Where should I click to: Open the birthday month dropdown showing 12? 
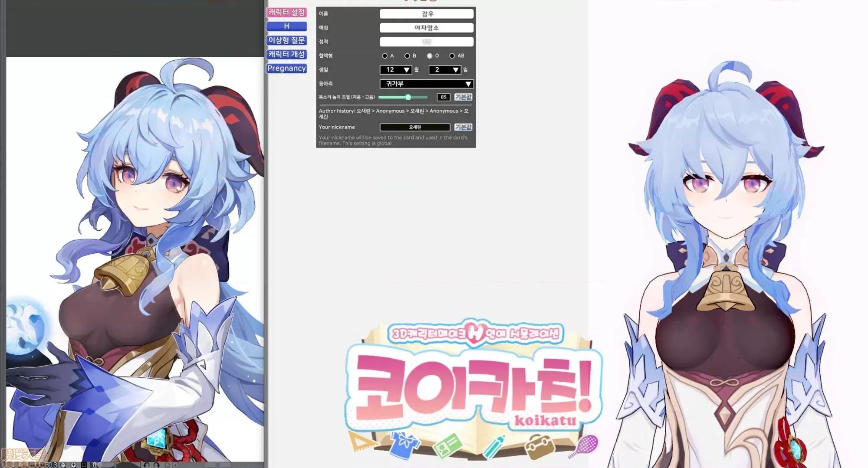[396, 70]
